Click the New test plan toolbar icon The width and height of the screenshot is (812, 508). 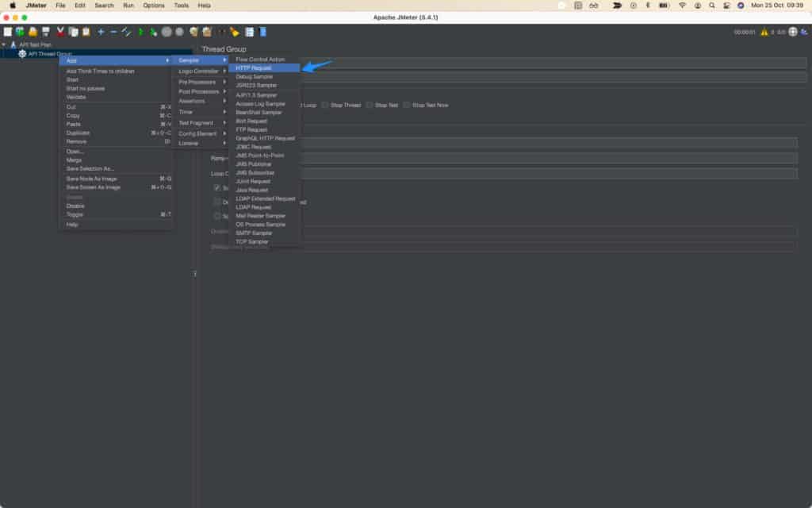pyautogui.click(x=8, y=32)
